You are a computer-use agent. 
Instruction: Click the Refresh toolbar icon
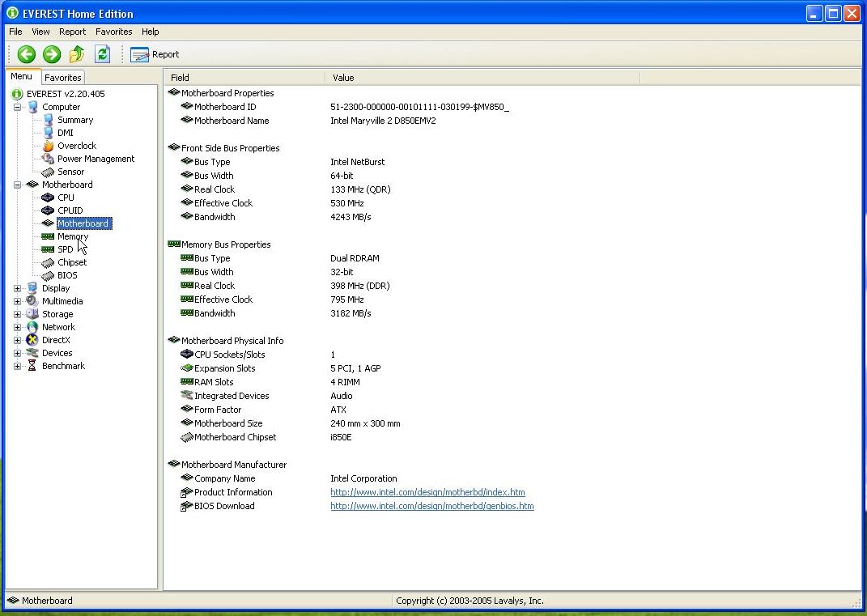pos(102,54)
